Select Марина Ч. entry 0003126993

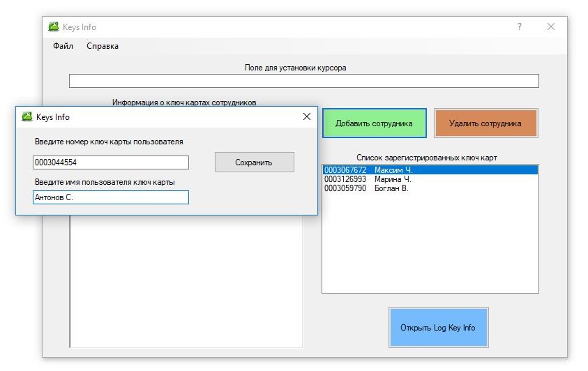[430, 179]
